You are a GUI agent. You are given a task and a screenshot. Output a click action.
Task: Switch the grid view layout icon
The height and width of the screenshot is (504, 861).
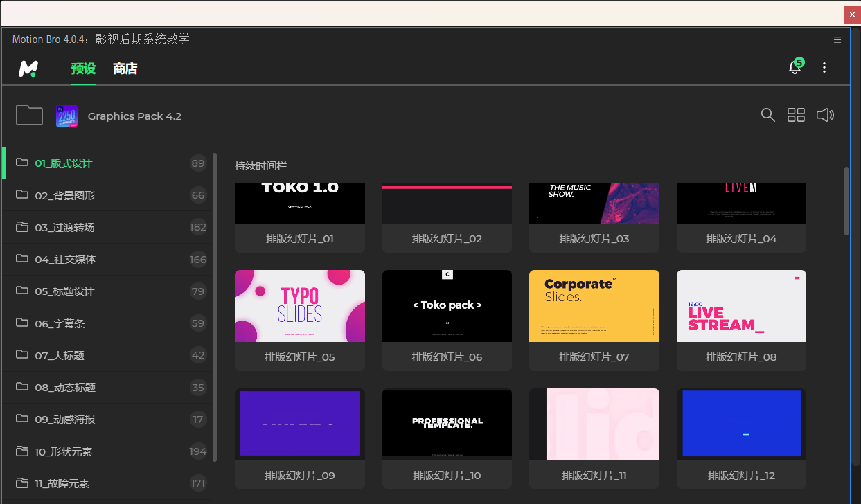[796, 116]
